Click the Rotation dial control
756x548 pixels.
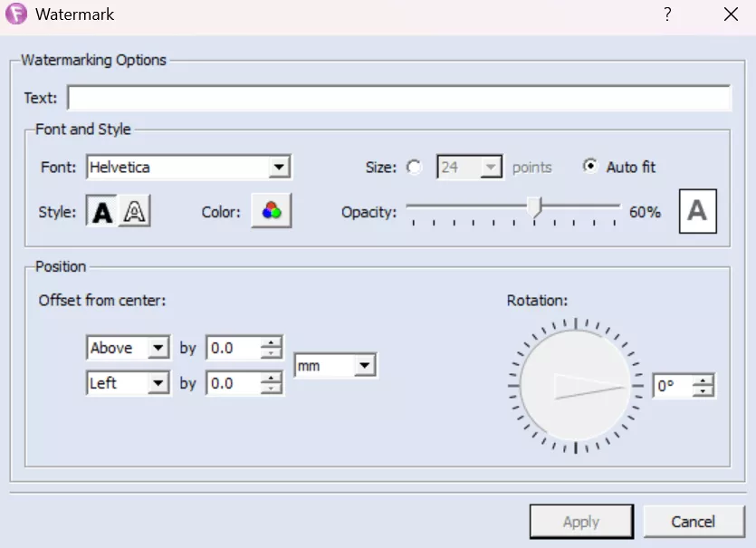click(x=575, y=386)
